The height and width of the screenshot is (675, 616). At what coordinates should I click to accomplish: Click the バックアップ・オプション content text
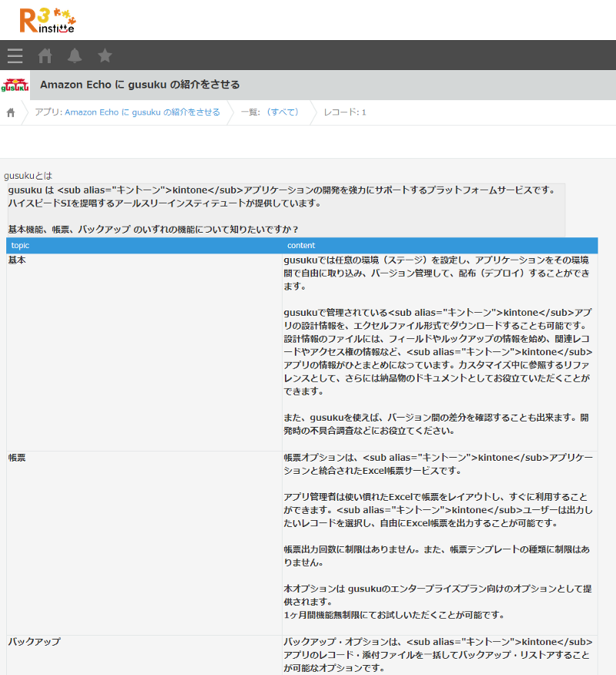click(439, 655)
